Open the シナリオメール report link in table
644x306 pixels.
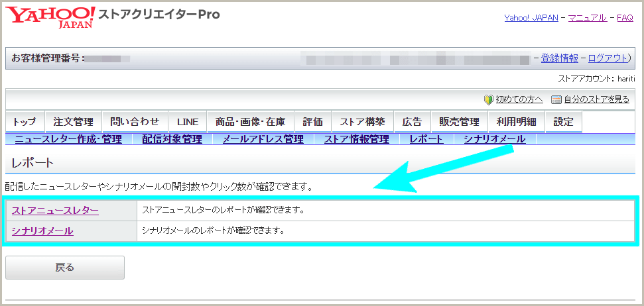click(x=42, y=231)
